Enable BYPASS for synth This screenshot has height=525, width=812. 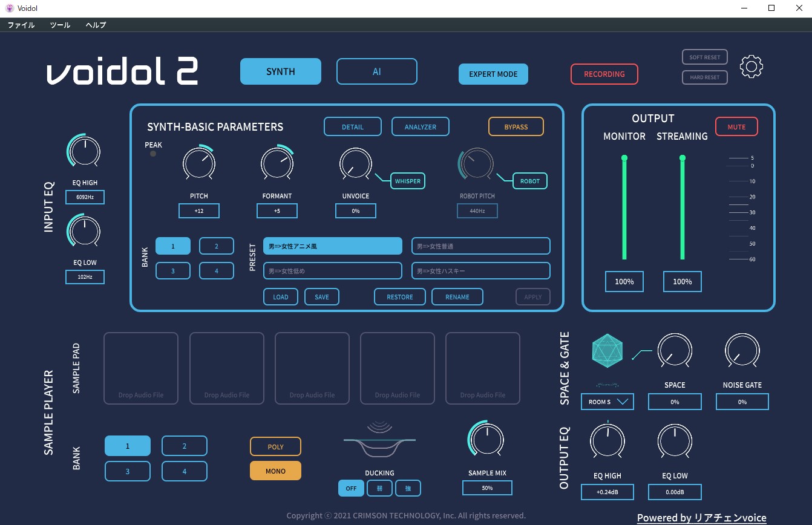point(516,127)
